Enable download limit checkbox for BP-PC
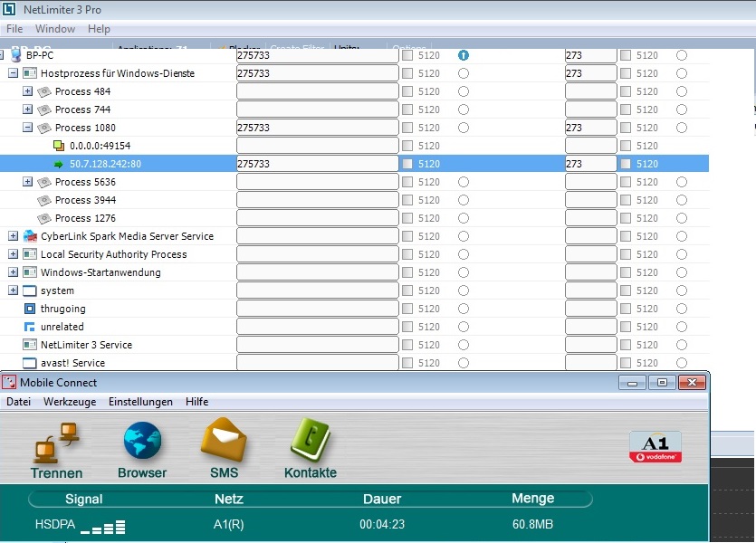This screenshot has height=543, width=756. coord(407,55)
